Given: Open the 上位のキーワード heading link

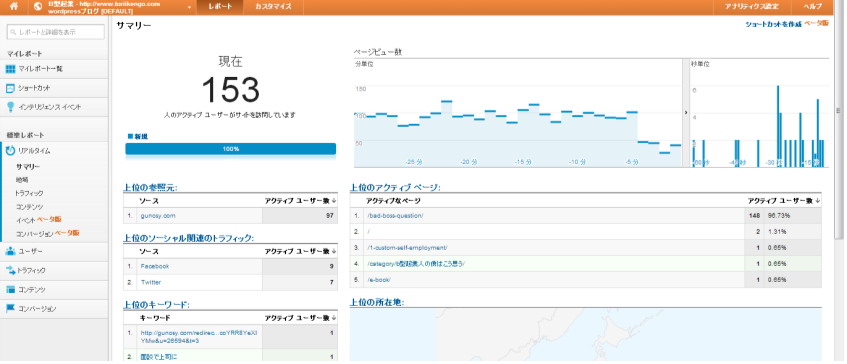Looking at the screenshot, I should coord(156,305).
